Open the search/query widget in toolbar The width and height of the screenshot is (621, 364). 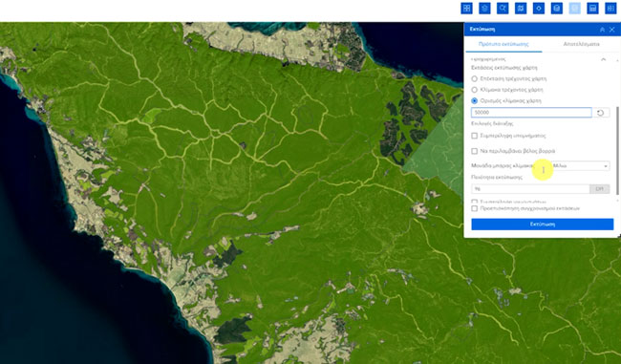(x=503, y=9)
